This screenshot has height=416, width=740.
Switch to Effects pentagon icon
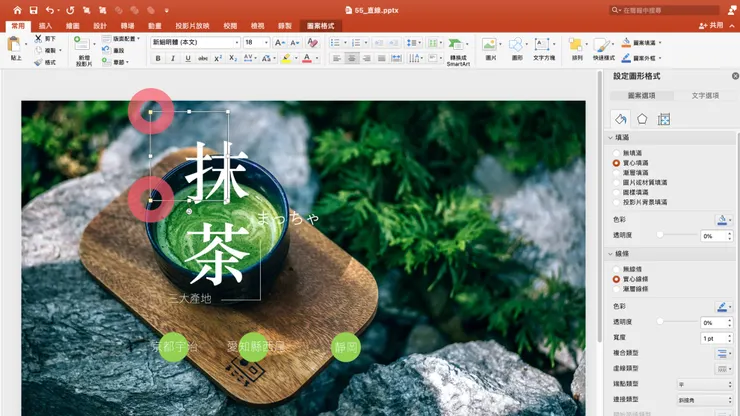pos(642,119)
